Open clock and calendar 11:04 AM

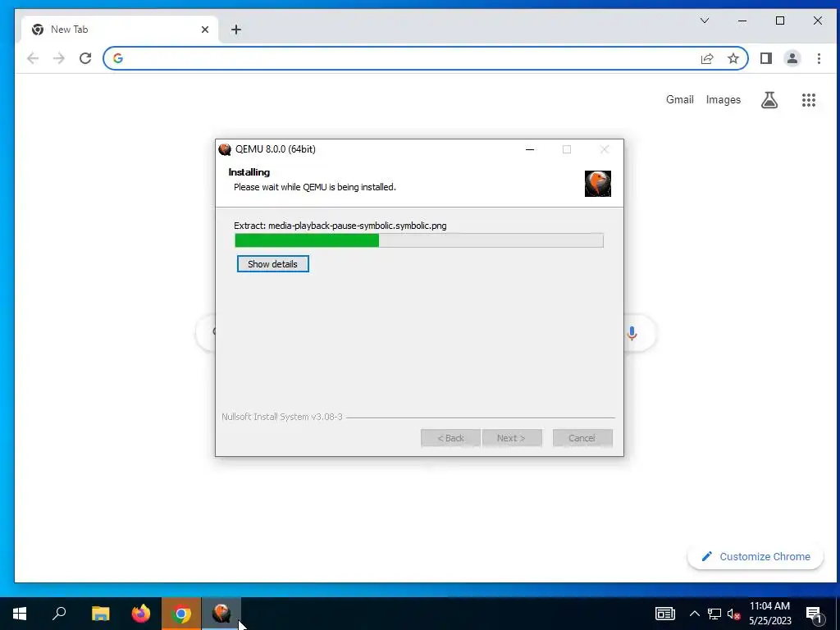click(x=769, y=614)
